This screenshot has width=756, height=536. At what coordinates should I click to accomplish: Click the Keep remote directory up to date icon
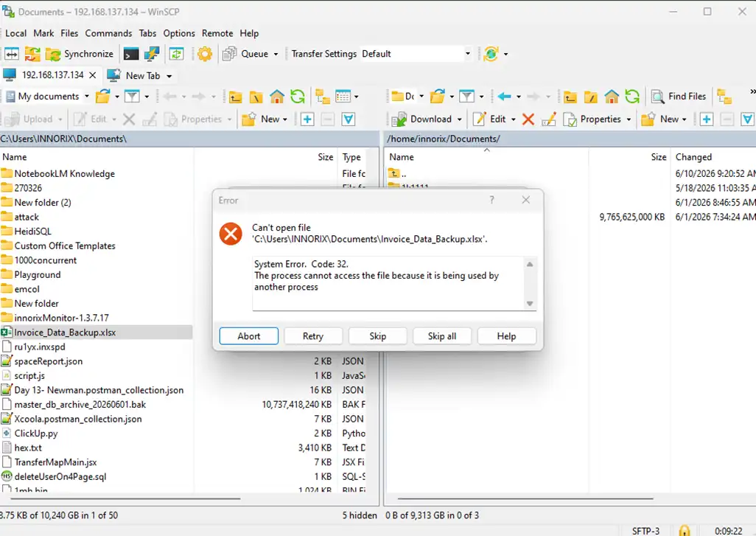(x=176, y=54)
